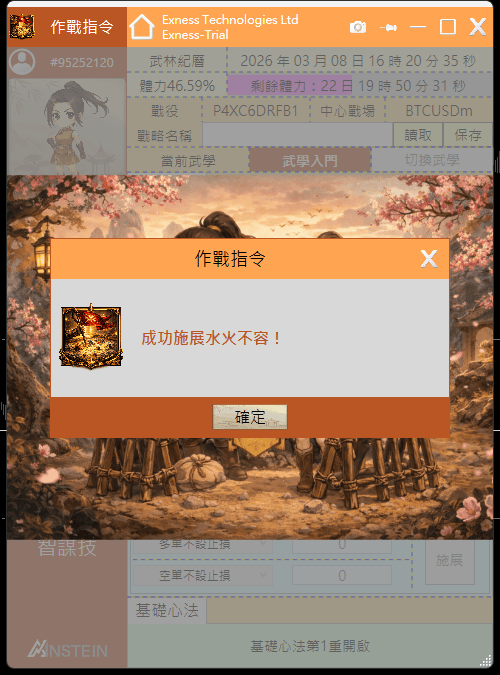Click the 戰略名稱 text input field
500x675 pixels.
(298, 135)
